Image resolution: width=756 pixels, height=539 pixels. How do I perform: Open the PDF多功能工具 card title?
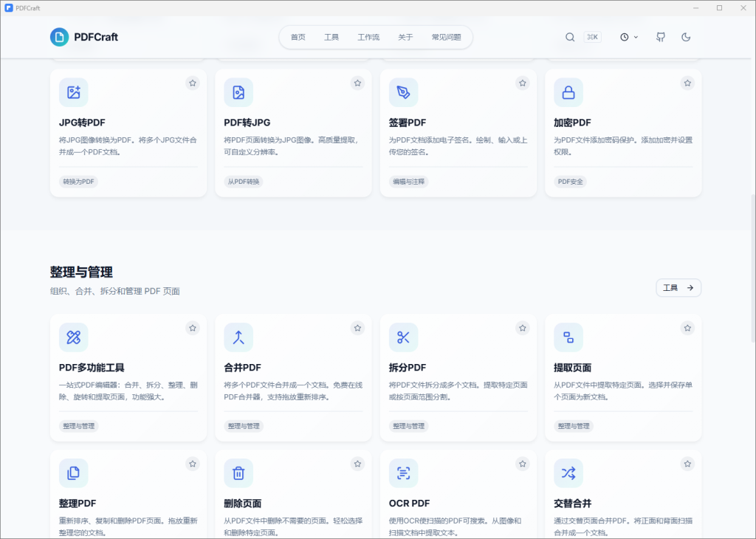pos(92,368)
